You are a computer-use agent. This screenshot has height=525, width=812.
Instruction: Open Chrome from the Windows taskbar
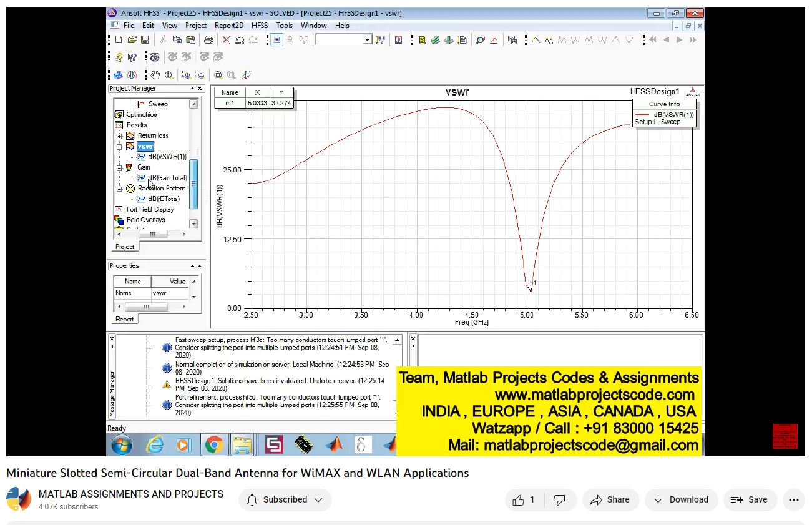point(213,444)
